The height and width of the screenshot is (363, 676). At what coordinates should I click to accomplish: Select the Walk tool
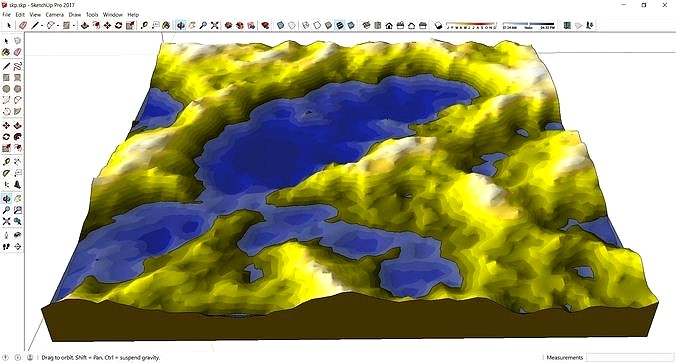(6, 247)
